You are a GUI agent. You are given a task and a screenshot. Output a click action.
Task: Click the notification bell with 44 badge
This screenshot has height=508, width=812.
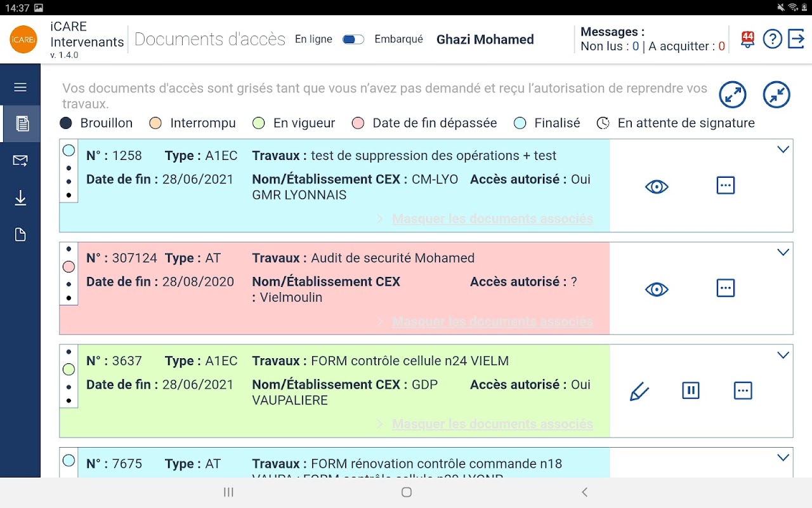[747, 39]
